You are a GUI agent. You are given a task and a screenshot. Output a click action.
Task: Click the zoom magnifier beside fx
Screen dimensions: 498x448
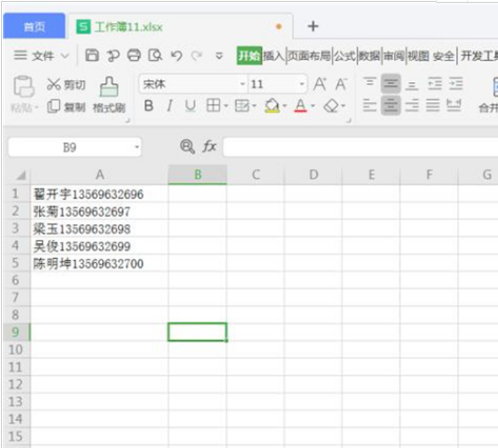pos(187,147)
